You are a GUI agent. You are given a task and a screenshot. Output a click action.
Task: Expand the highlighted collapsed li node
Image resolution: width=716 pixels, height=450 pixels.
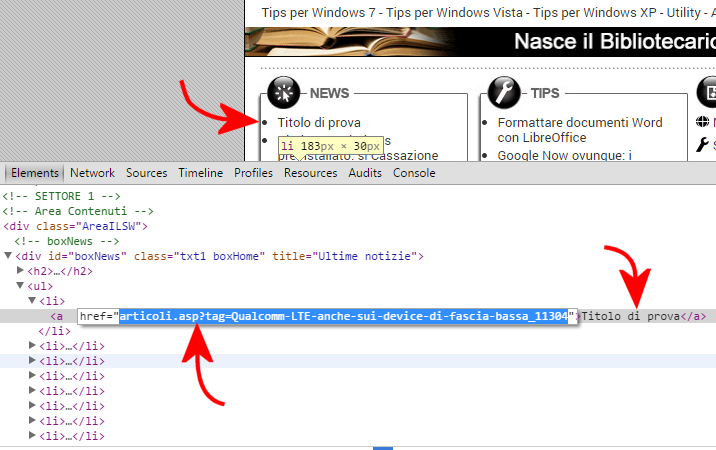click(x=32, y=360)
